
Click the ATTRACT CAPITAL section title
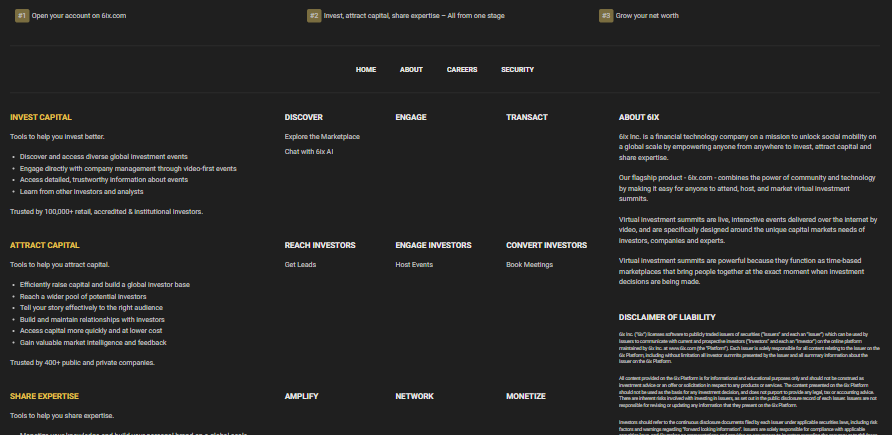coord(44,245)
